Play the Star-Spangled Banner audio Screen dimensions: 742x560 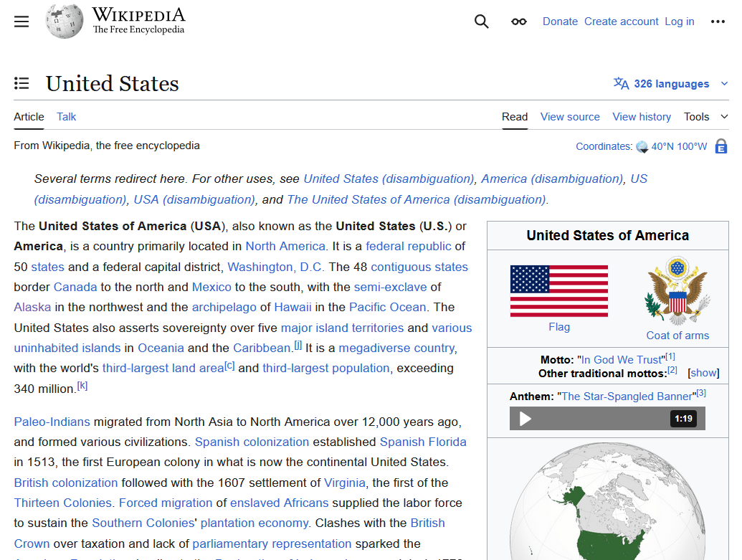pyautogui.click(x=525, y=419)
